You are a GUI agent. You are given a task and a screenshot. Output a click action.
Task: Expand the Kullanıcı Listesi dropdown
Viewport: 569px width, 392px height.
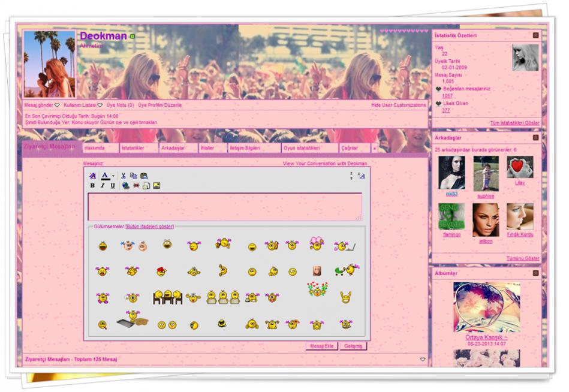[x=83, y=105]
